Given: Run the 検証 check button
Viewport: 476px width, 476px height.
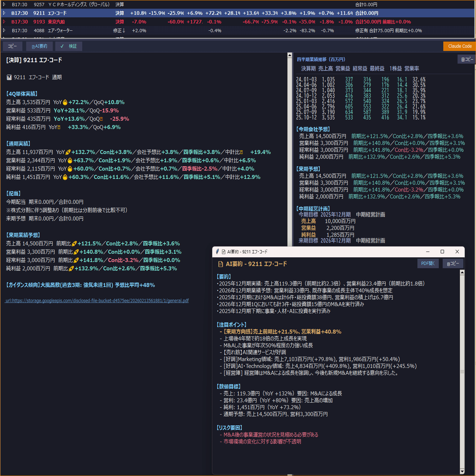Looking at the screenshot, I should click(x=69, y=46).
